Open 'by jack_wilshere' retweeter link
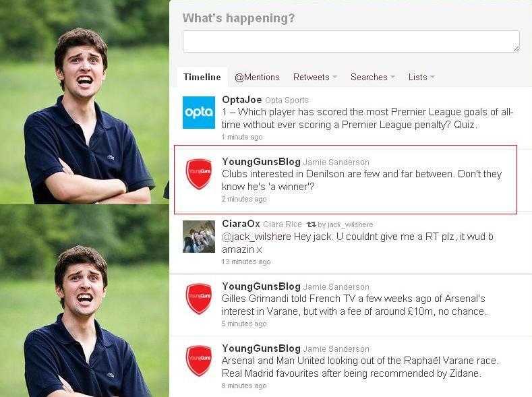 [345, 224]
